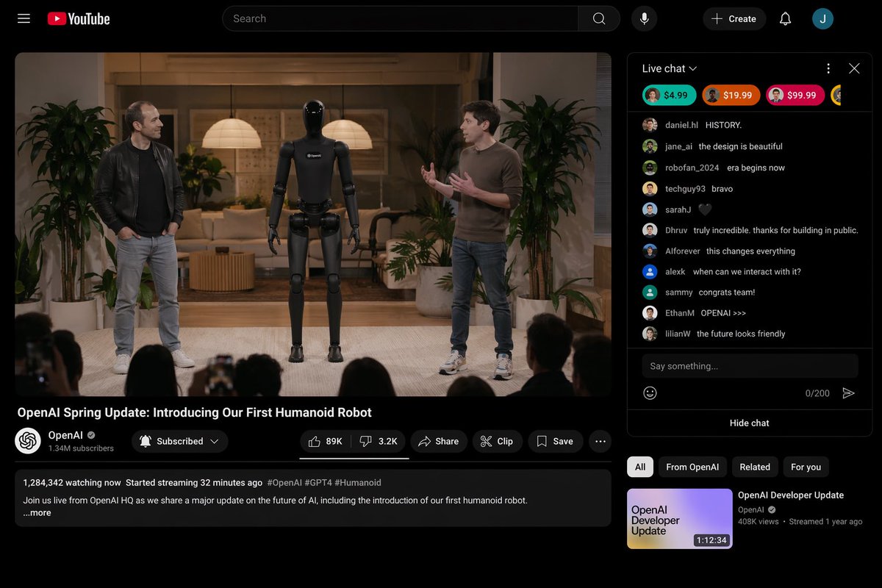Open the $99.99 Super Chat pill

point(795,95)
